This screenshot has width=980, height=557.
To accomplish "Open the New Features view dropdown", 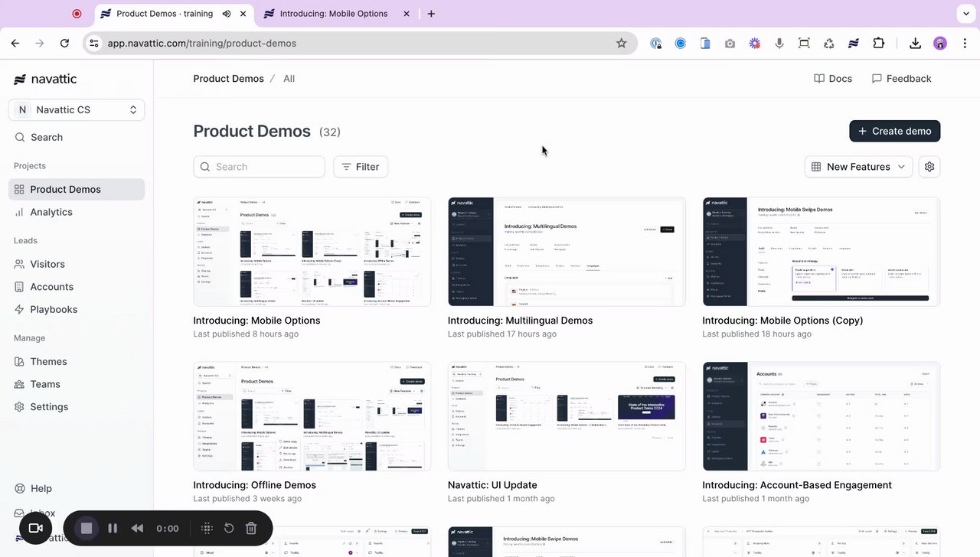I will click(x=858, y=167).
